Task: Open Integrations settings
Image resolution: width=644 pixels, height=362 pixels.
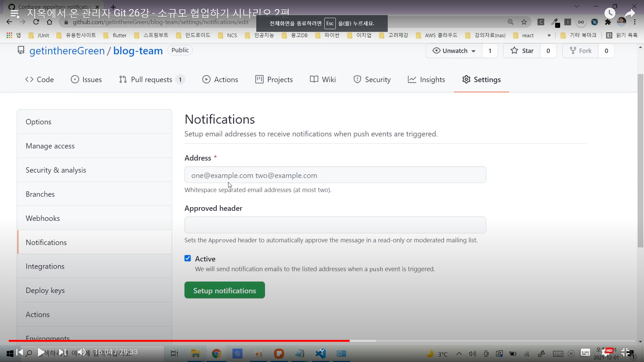Action: point(95,266)
